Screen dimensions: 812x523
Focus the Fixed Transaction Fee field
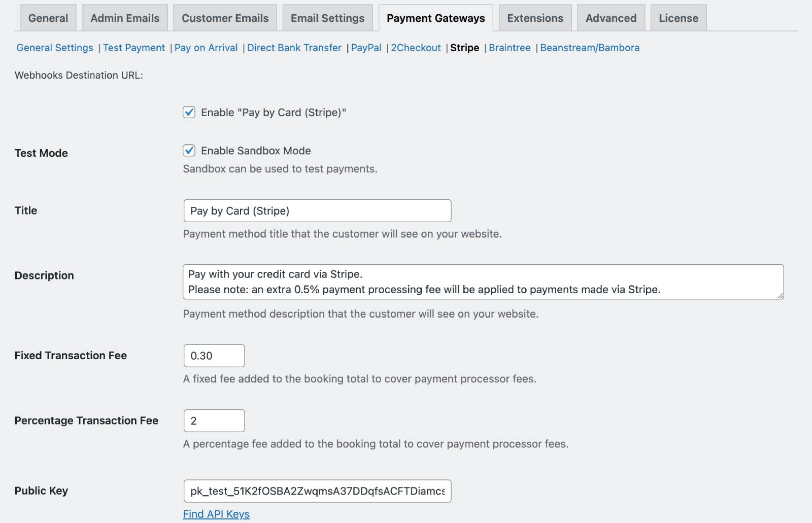214,356
